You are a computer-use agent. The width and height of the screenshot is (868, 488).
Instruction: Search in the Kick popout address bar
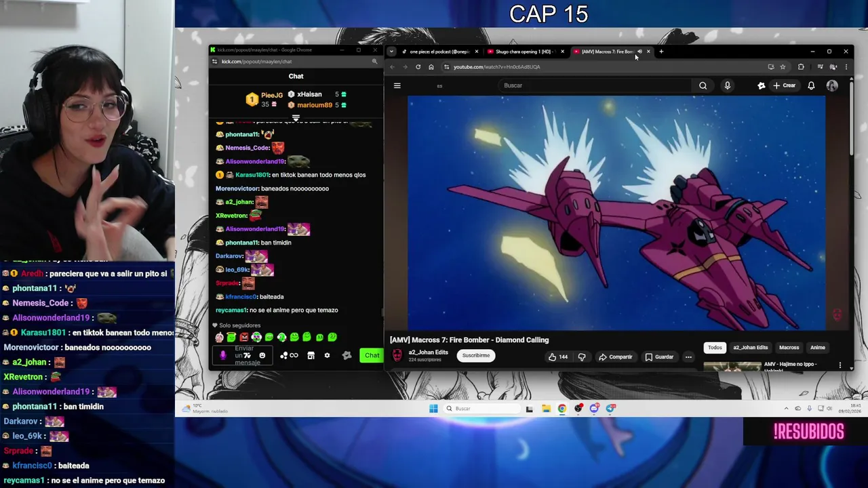click(x=294, y=62)
